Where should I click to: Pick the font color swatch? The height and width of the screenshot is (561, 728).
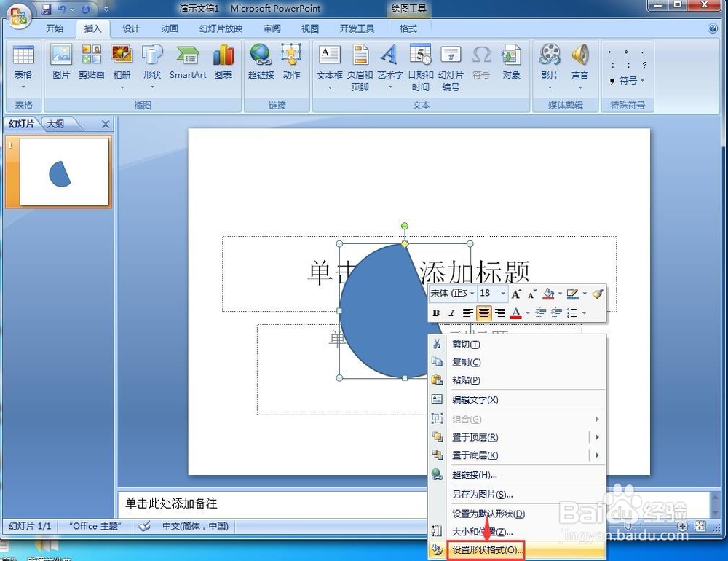(515, 313)
